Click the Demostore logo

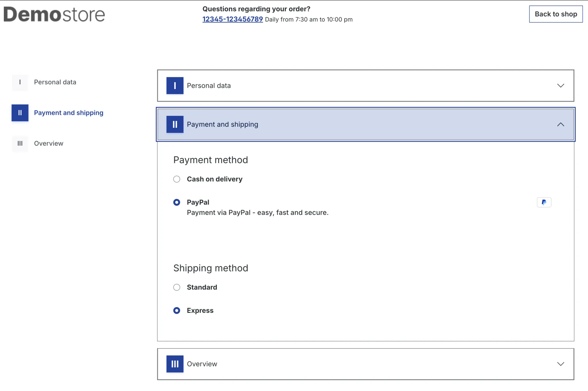[54, 15]
